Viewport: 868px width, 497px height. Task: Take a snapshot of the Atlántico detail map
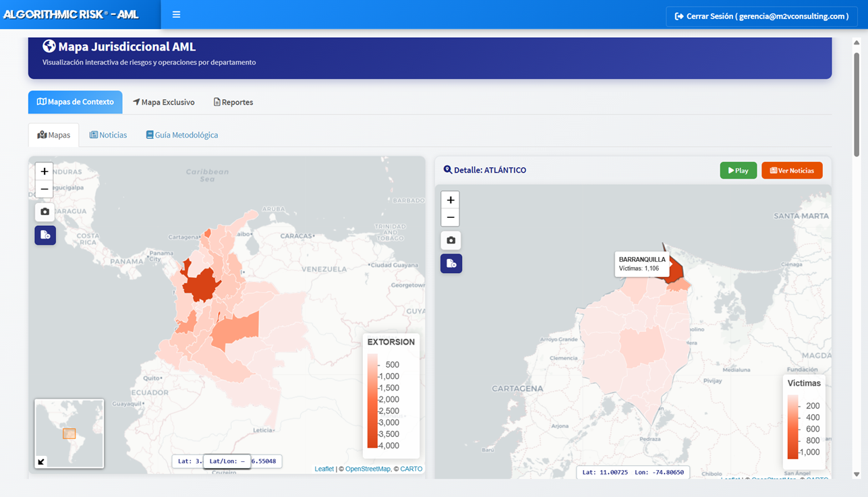pyautogui.click(x=451, y=240)
